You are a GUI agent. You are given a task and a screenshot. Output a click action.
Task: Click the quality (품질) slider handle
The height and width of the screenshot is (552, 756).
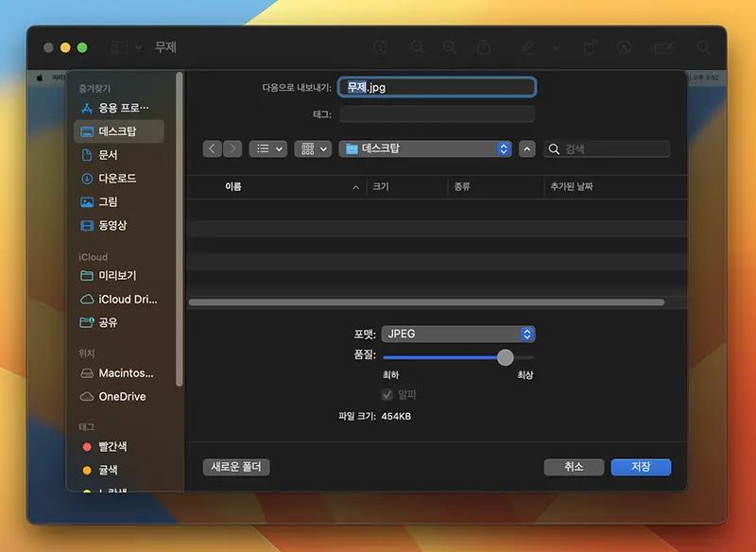[506, 357]
